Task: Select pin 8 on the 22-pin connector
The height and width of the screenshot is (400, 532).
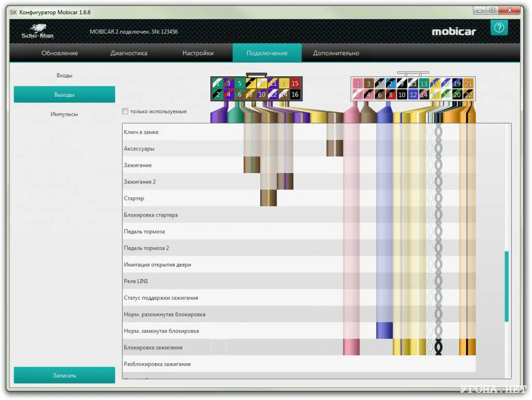Action: point(391,95)
